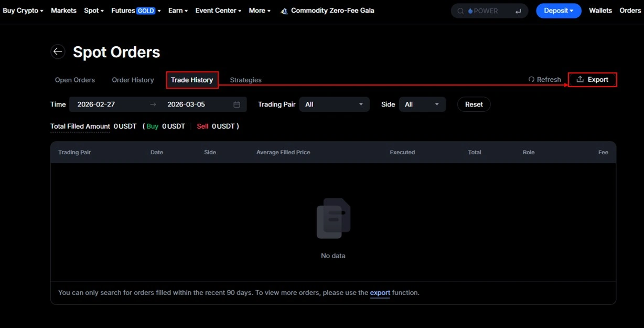644x328 pixels.
Task: Switch to the Open Orders tab
Action: point(75,80)
